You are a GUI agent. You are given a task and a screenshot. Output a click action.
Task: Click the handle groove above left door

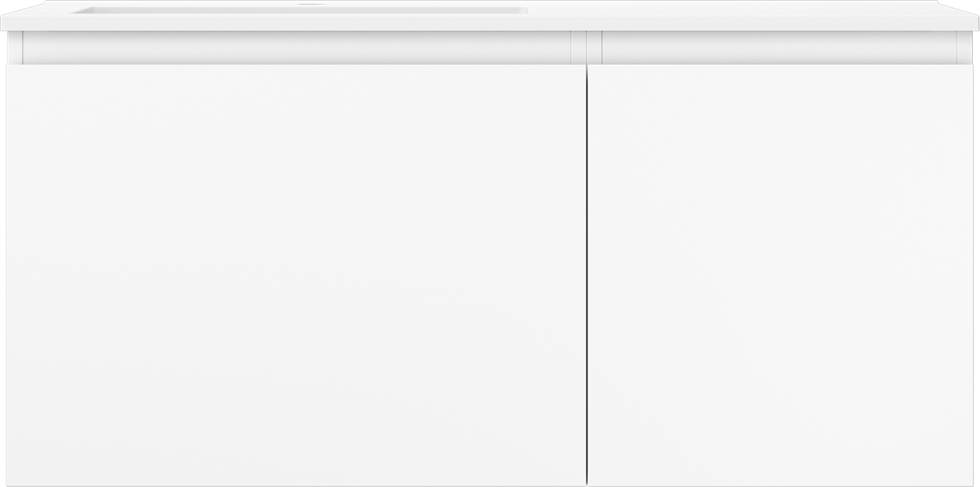coord(296,48)
